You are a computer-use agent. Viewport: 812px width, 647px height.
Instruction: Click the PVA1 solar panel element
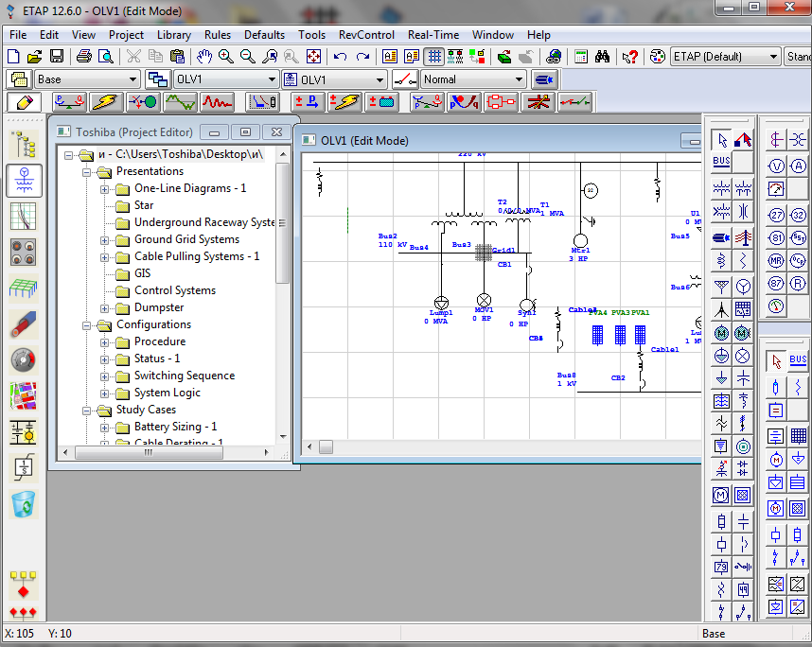click(x=640, y=335)
